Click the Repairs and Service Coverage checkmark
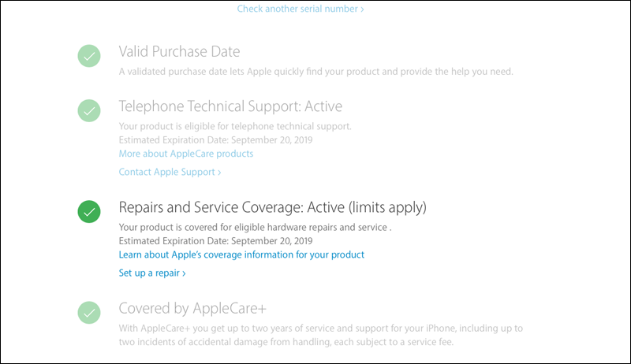631x364 pixels. tap(89, 211)
